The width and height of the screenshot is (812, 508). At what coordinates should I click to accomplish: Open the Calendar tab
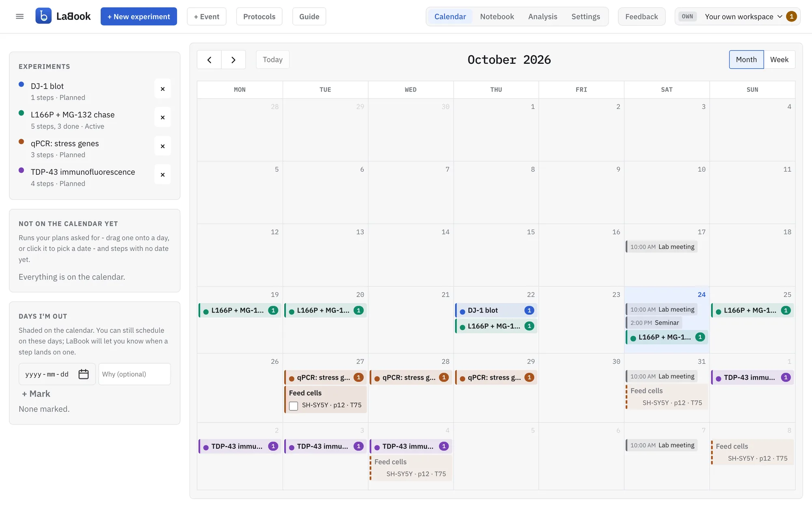450,17
